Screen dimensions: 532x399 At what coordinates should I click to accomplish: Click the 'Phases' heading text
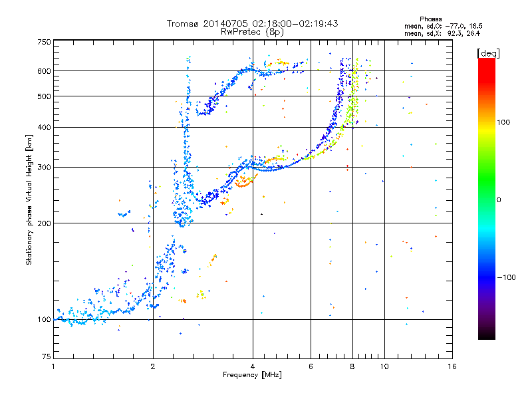pos(430,19)
